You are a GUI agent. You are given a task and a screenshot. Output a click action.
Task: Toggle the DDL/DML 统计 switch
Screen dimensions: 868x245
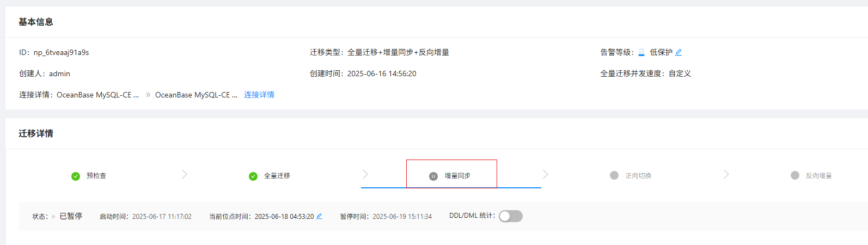(x=511, y=216)
